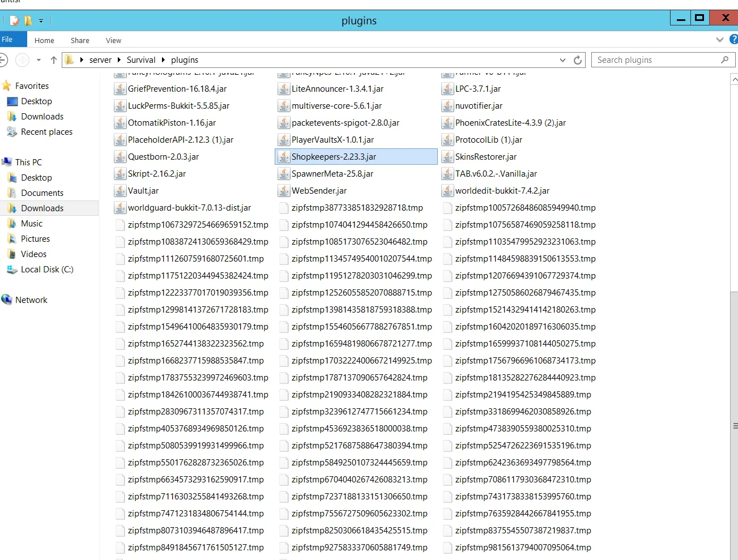Screen dimensions: 738x560
Task: Click the search magnifier icon
Action: pos(724,60)
